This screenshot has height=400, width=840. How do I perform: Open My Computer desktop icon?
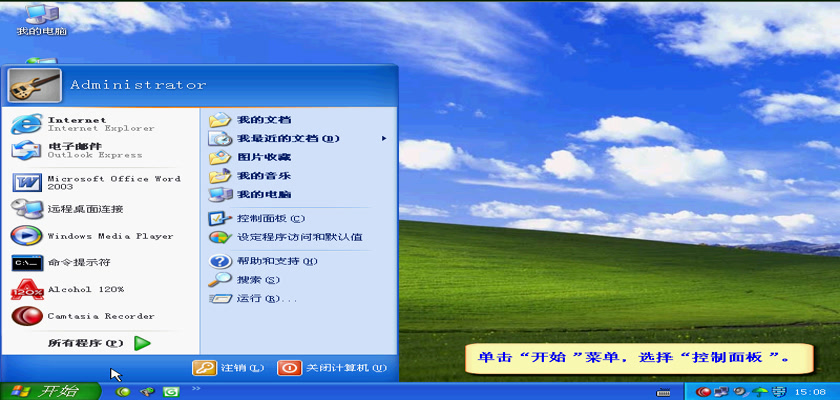pos(42,19)
